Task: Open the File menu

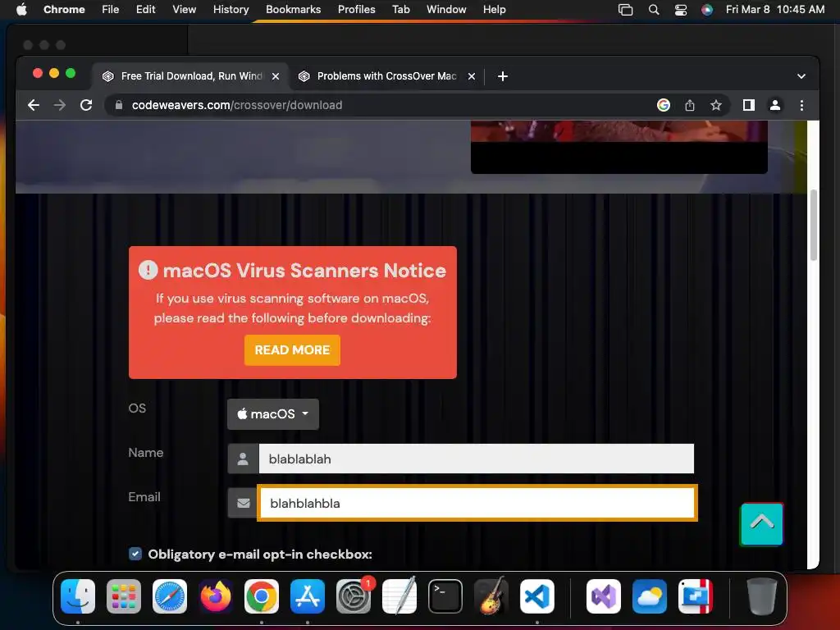Action: pos(111,9)
